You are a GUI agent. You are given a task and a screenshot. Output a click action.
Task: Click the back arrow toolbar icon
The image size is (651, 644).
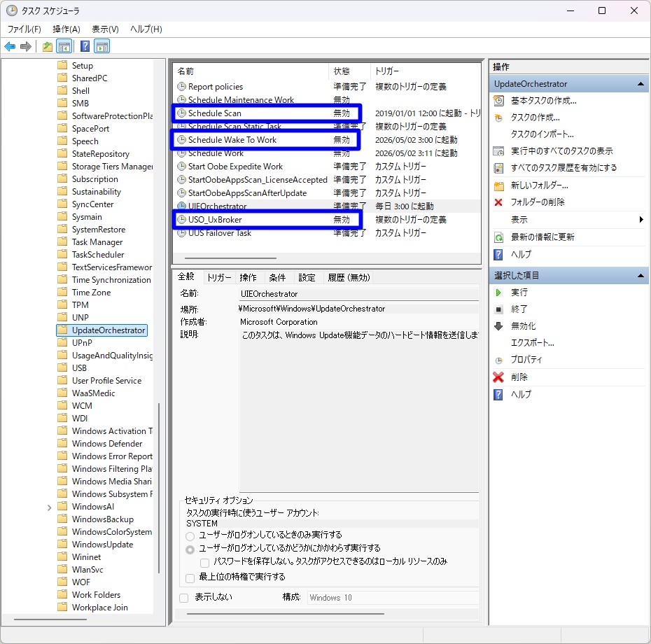click(x=10, y=46)
